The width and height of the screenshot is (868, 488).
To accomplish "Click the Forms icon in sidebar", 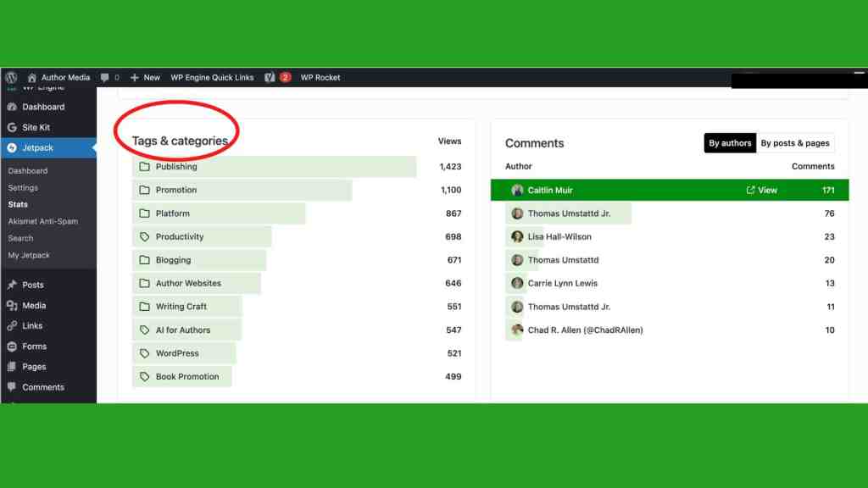I will pyautogui.click(x=12, y=347).
